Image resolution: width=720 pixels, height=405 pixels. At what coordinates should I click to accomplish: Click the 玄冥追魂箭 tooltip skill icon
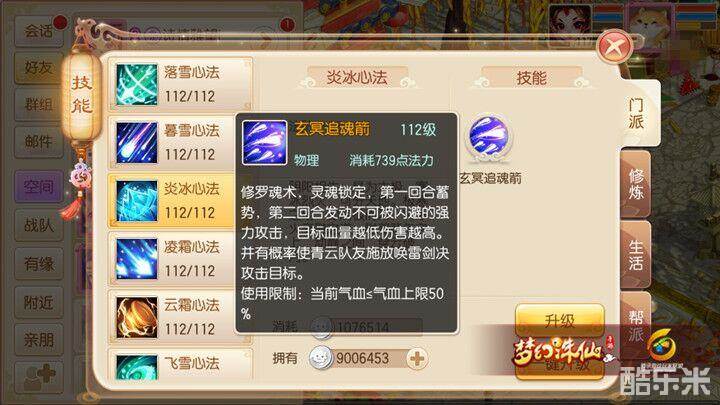pos(264,142)
